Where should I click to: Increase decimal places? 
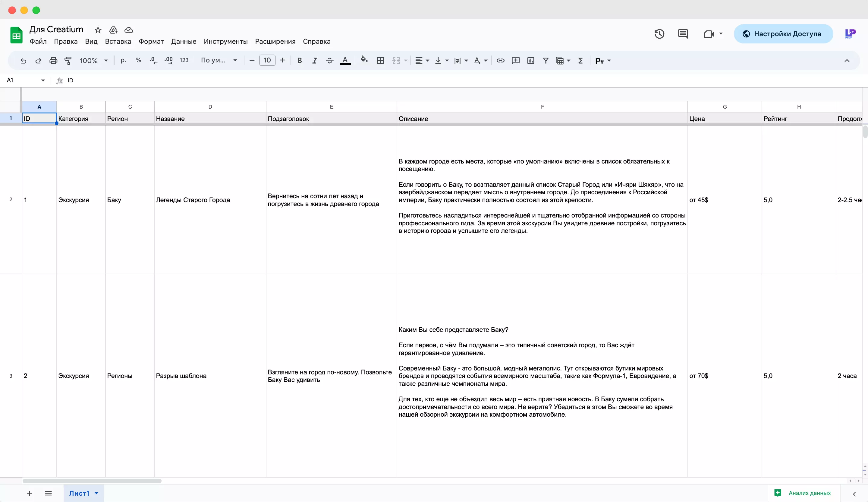click(168, 61)
